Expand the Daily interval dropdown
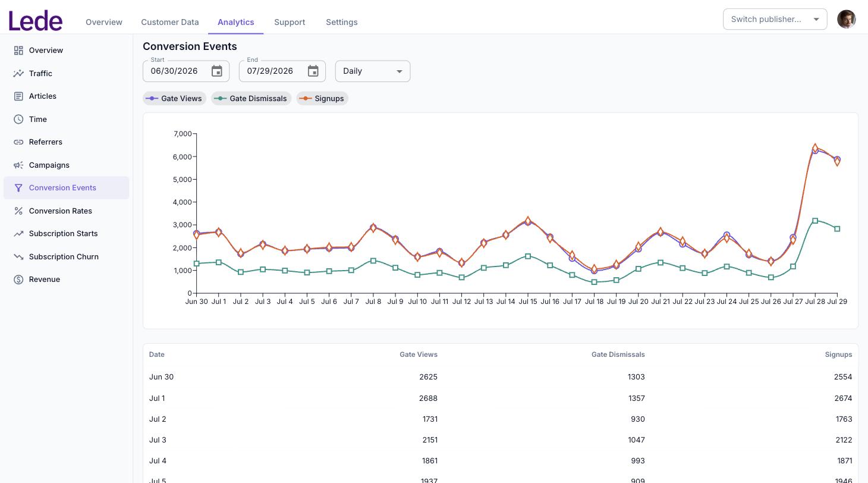 373,71
